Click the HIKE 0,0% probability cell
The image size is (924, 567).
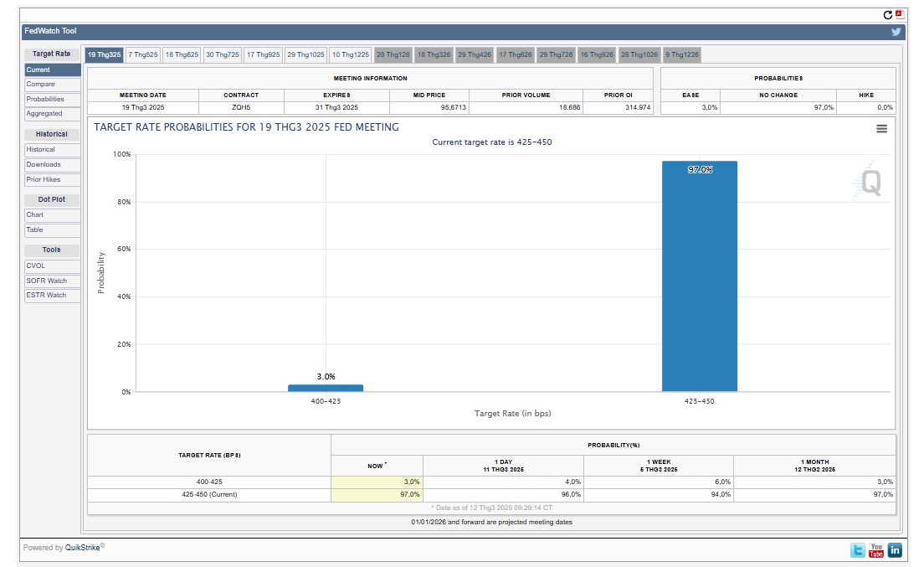click(866, 107)
